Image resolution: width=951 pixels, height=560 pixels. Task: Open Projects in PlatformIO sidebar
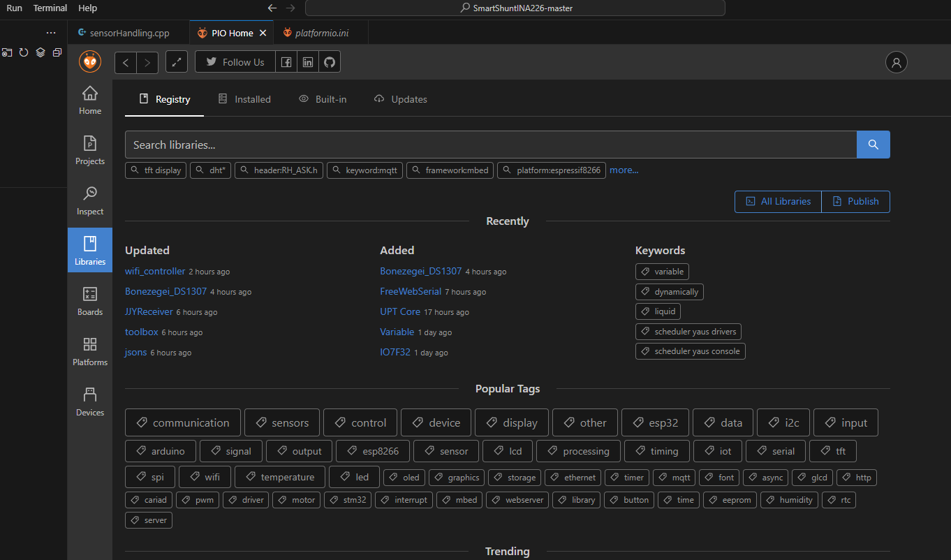(89, 151)
